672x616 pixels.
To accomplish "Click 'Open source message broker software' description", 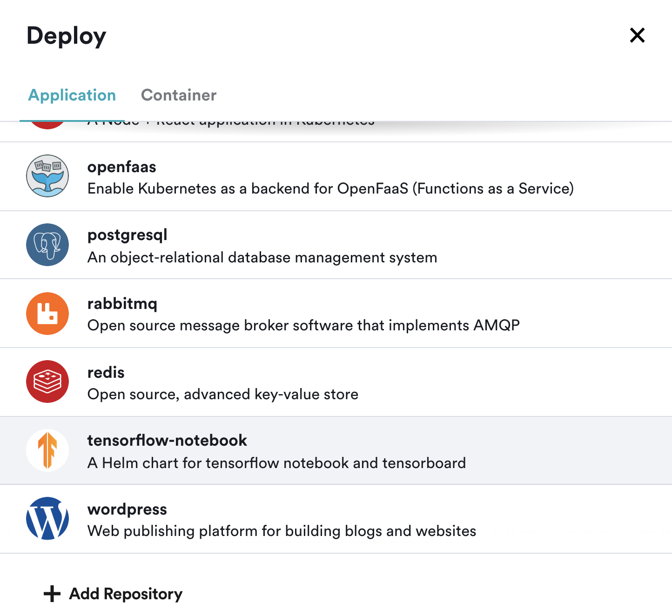I will (x=303, y=325).
